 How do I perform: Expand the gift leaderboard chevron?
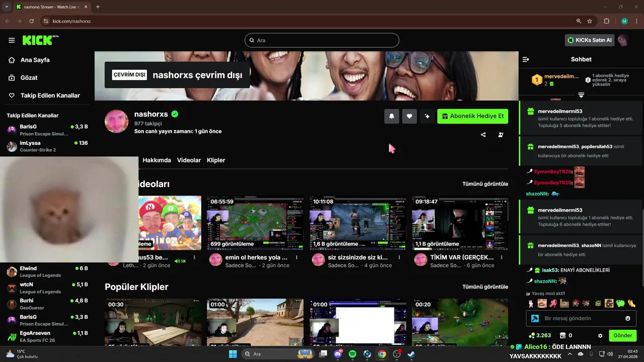pos(581,95)
